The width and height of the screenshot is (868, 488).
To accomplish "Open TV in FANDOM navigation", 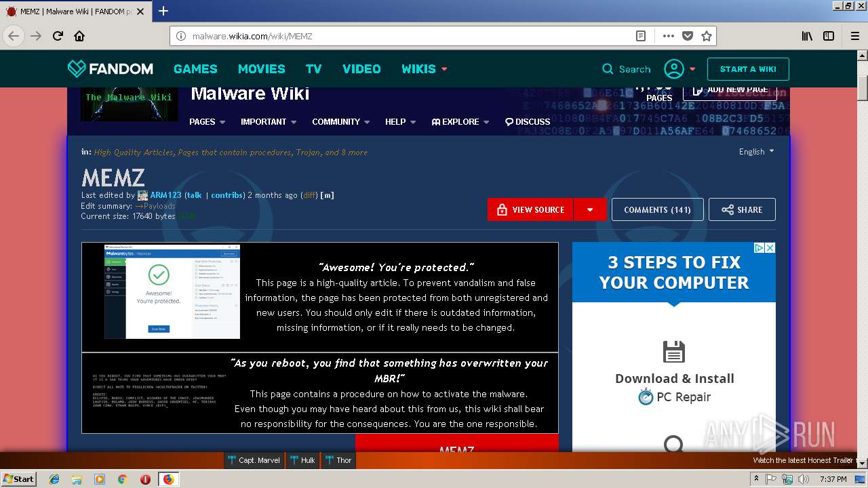I will coord(313,69).
